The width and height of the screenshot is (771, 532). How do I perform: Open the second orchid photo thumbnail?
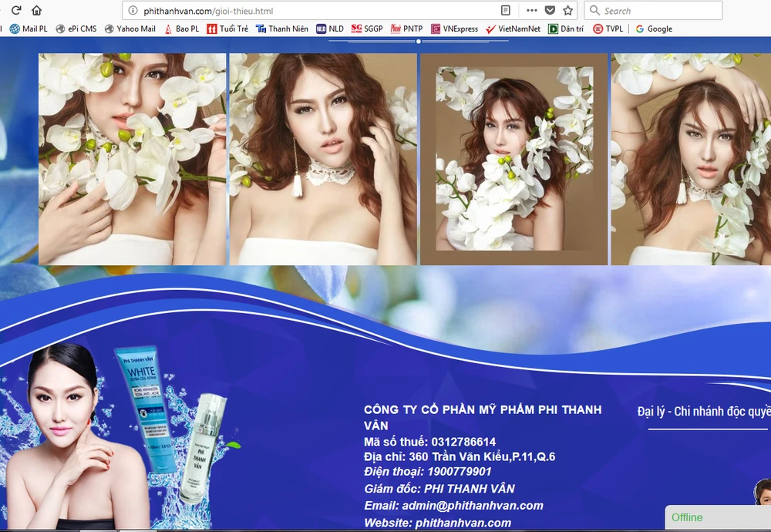pos(324,154)
